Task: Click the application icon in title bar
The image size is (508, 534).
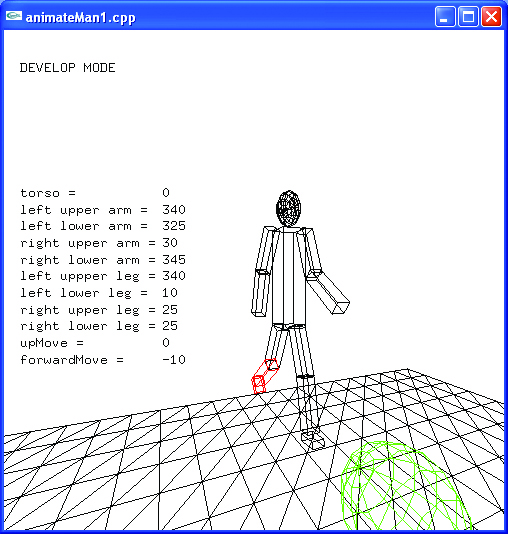Action: [x=14, y=16]
